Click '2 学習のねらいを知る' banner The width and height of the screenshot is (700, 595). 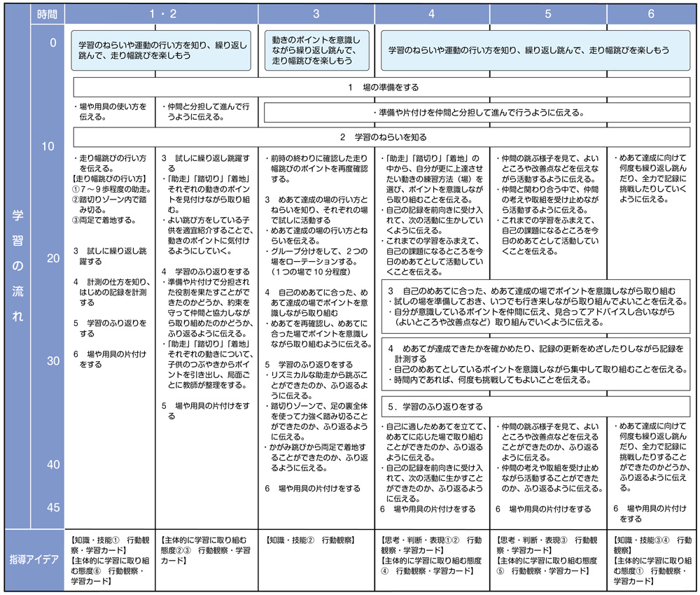[381, 137]
